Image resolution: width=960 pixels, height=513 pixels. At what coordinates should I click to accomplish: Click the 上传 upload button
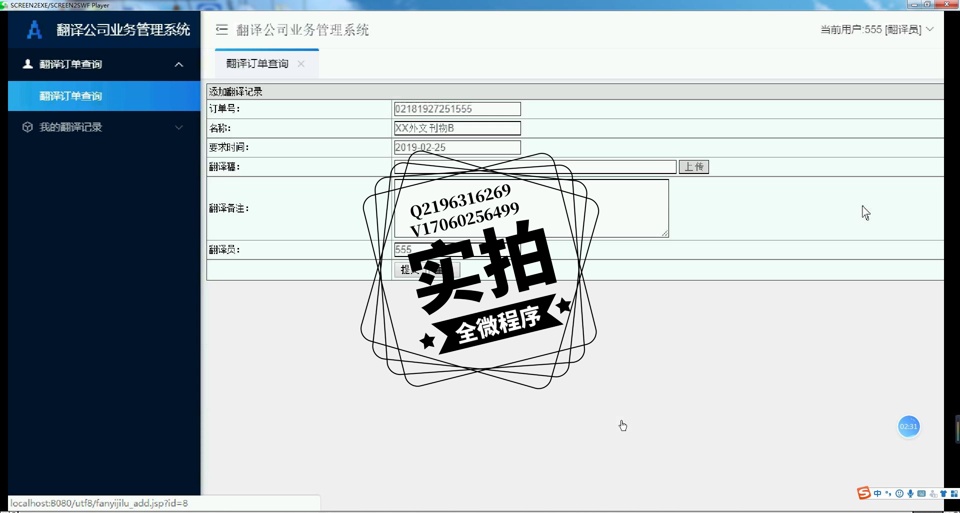pos(693,167)
